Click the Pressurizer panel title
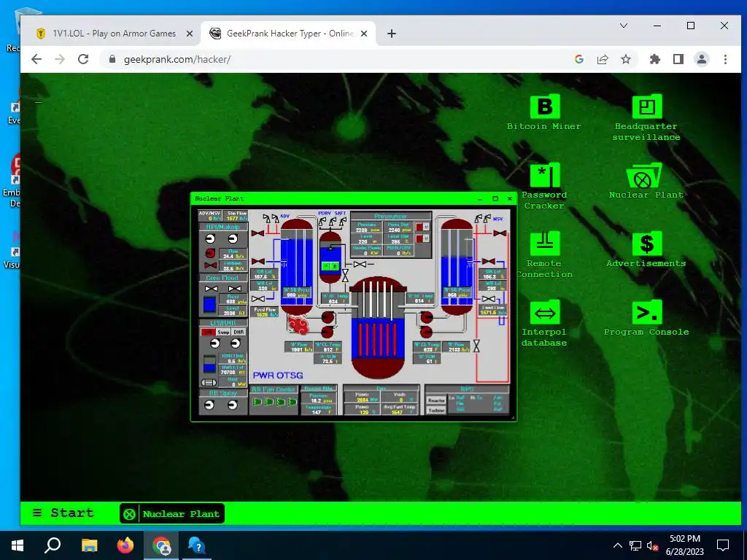The width and height of the screenshot is (747, 560). (x=391, y=216)
